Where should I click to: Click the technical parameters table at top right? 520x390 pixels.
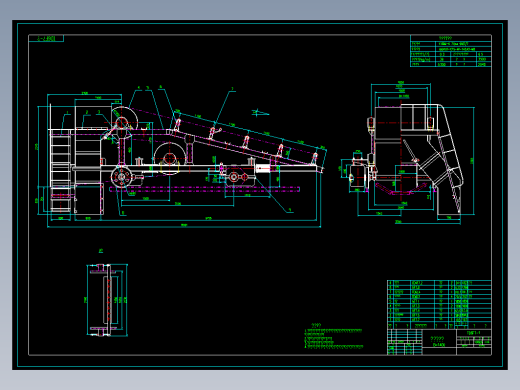click(450, 51)
